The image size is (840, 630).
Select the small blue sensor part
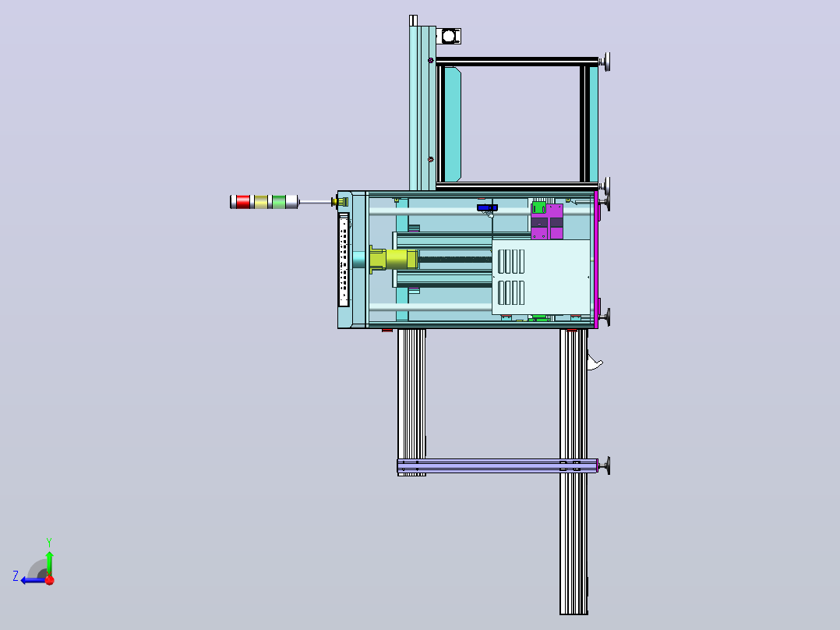[488, 207]
